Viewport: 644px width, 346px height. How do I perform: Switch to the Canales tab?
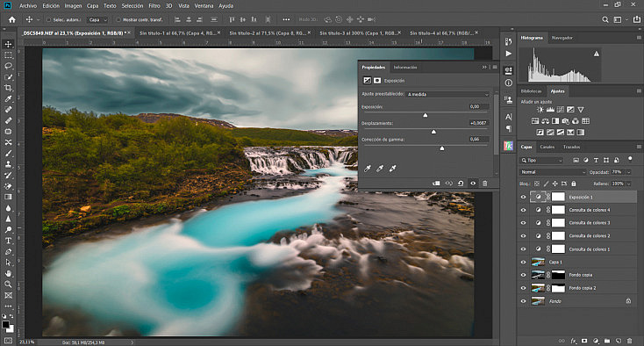[547, 147]
